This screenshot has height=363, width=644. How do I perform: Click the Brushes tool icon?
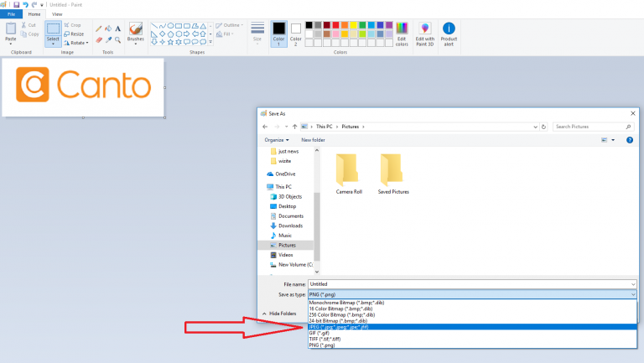tap(136, 32)
